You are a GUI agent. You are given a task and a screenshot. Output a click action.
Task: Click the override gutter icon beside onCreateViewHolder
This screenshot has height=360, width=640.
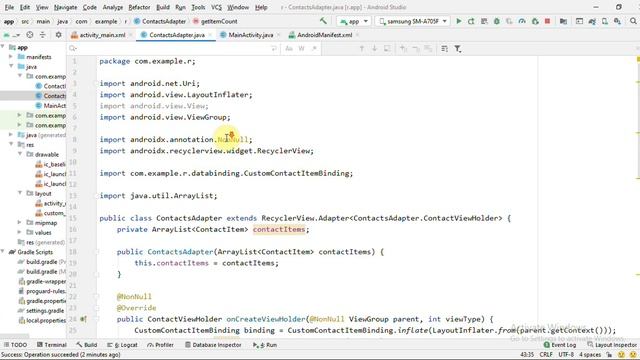[83, 319]
